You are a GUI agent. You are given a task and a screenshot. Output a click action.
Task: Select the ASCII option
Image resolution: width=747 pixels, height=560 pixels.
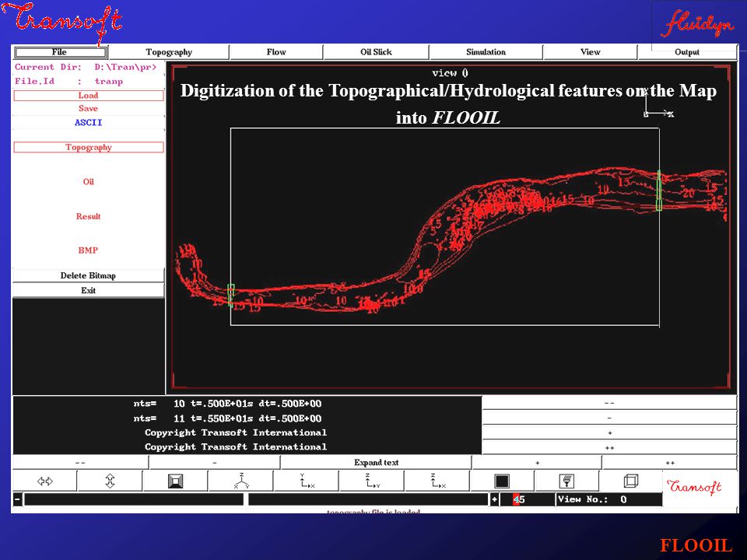click(x=89, y=122)
